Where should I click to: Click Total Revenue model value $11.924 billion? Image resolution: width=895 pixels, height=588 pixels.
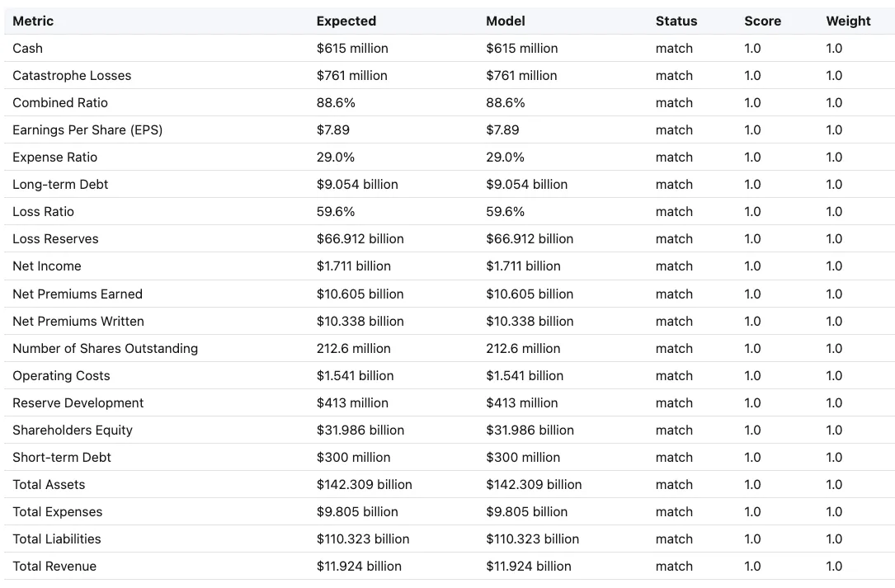[528, 567]
